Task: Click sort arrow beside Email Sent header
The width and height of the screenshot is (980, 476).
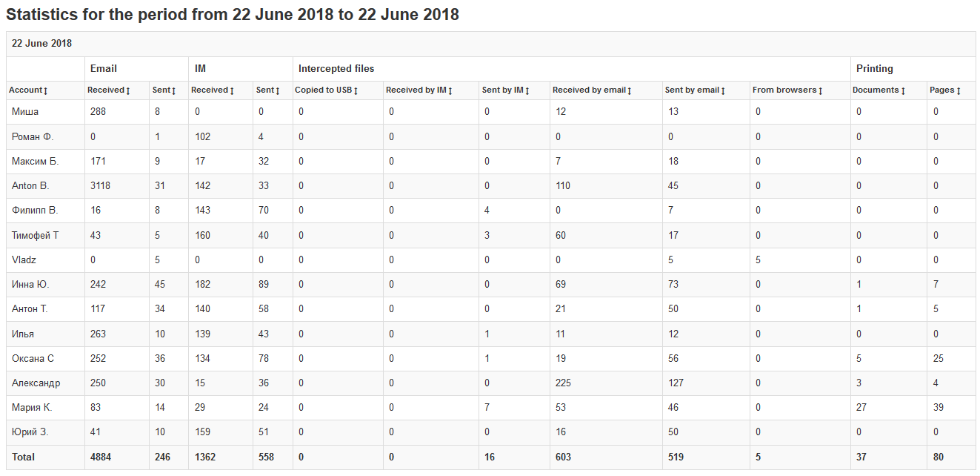Action: pos(174,90)
